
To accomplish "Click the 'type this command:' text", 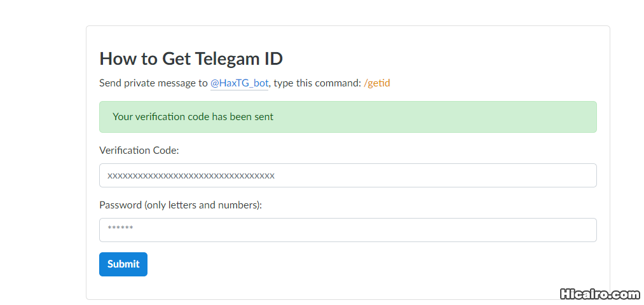I will (317, 83).
